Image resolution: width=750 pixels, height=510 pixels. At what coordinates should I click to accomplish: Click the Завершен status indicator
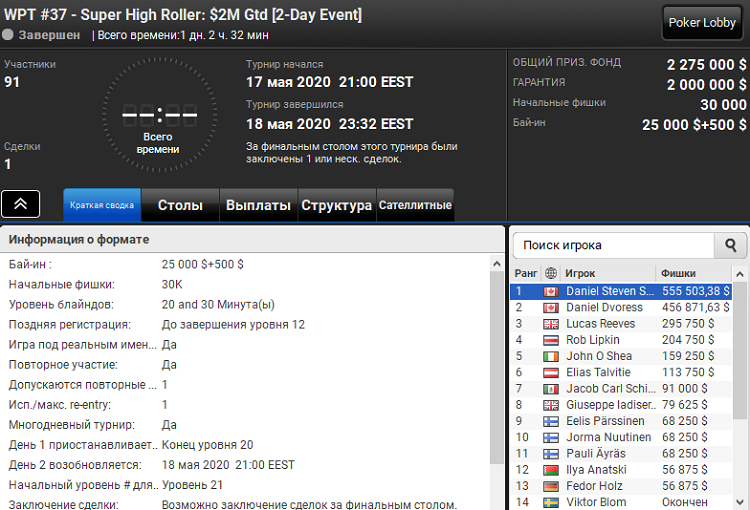[42, 35]
